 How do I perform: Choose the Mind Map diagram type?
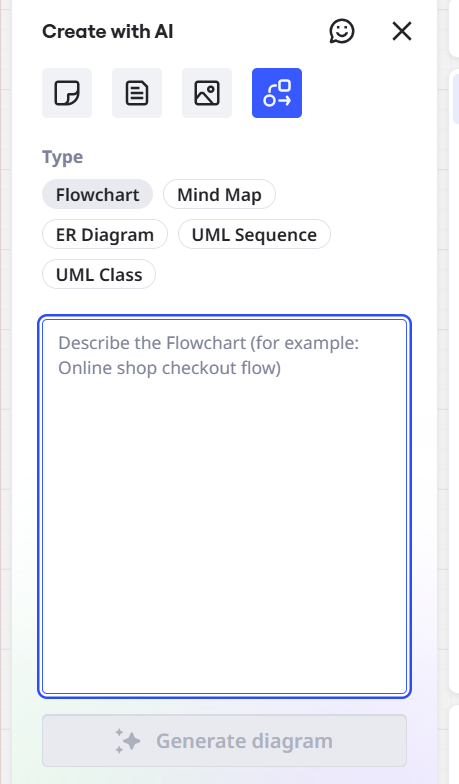coord(220,194)
